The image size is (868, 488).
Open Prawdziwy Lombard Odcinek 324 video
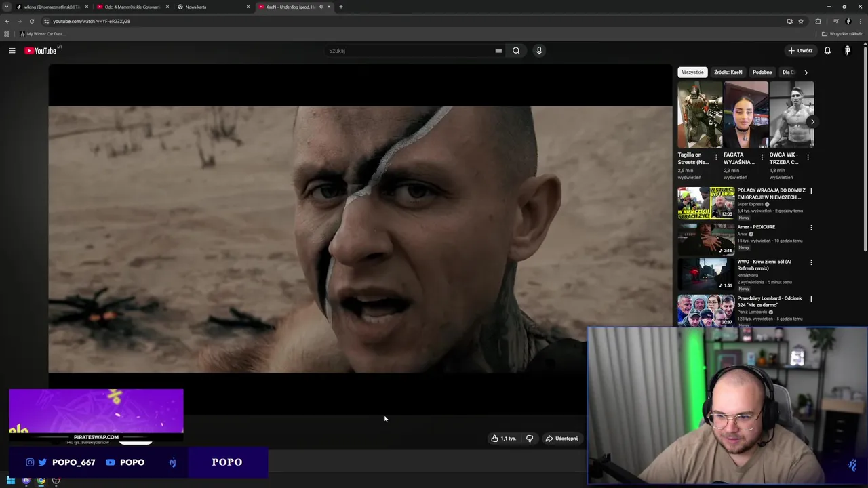pos(770,302)
